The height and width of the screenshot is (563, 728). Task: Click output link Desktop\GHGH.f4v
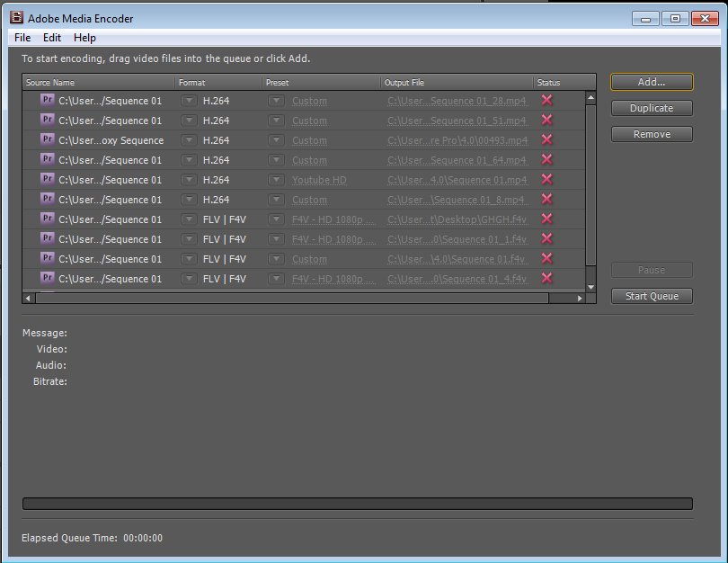tap(457, 219)
